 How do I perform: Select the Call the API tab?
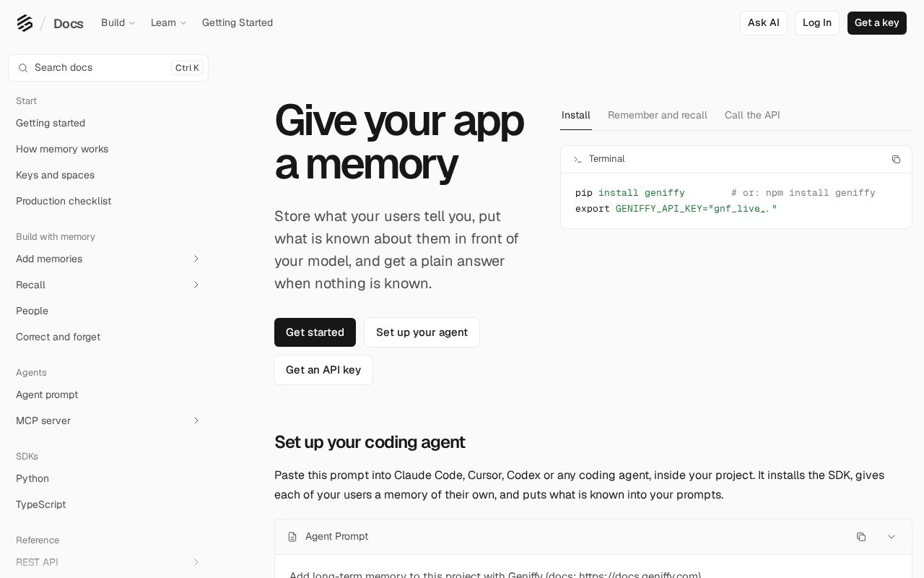(x=752, y=116)
